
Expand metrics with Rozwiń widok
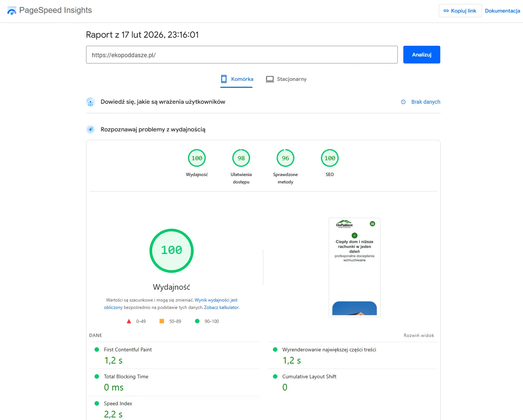(419, 335)
